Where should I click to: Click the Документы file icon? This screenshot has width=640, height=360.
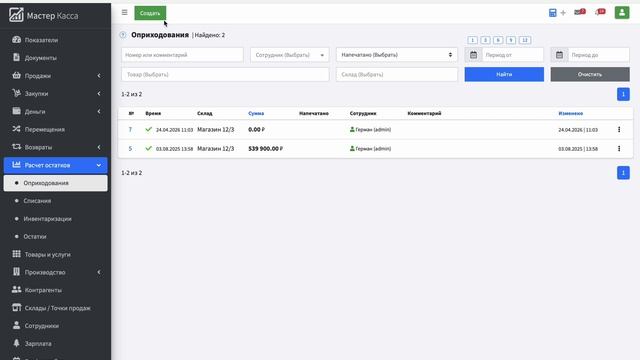tap(16, 58)
